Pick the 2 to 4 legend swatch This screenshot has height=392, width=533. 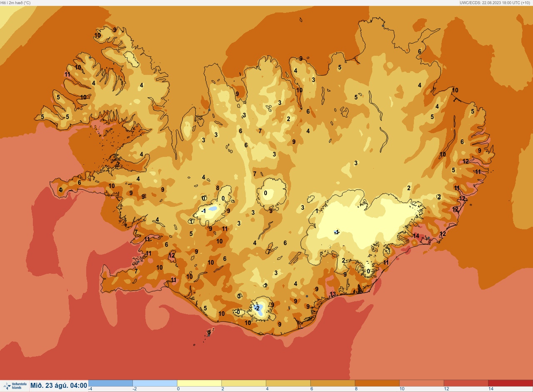(244, 383)
